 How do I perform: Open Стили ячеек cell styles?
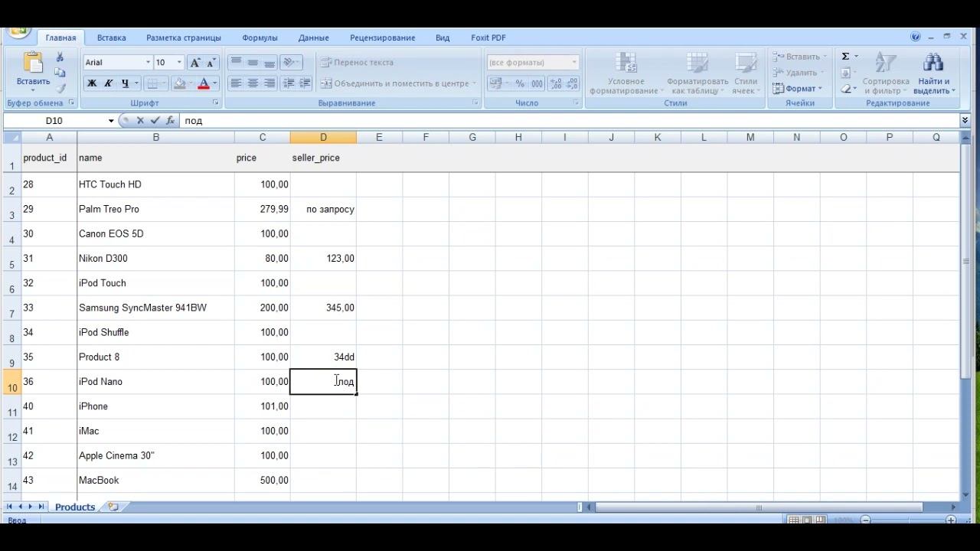point(745,74)
